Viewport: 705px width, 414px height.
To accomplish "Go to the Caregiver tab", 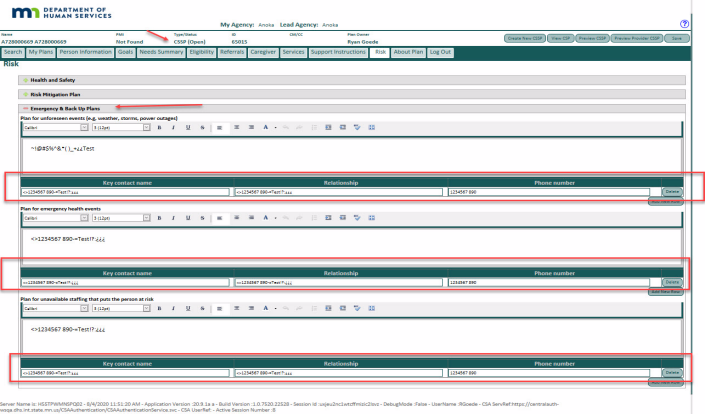I will pos(263,52).
